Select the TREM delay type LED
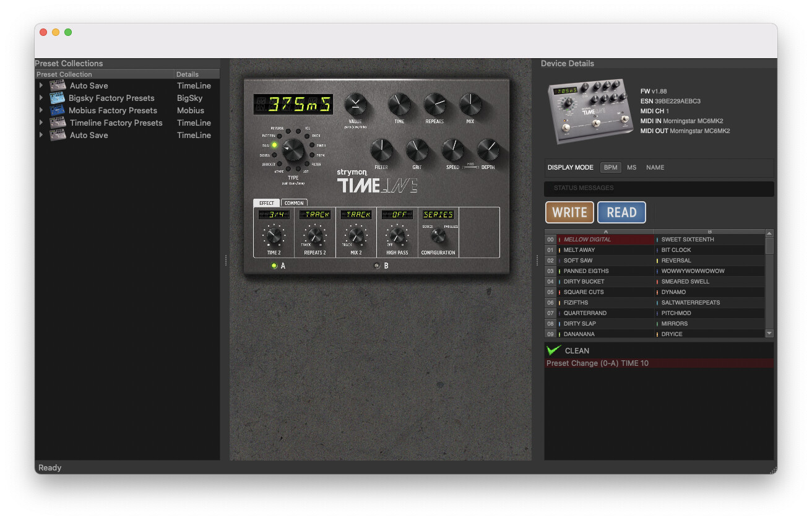Viewport: 812px width, 520px height. [x=312, y=155]
